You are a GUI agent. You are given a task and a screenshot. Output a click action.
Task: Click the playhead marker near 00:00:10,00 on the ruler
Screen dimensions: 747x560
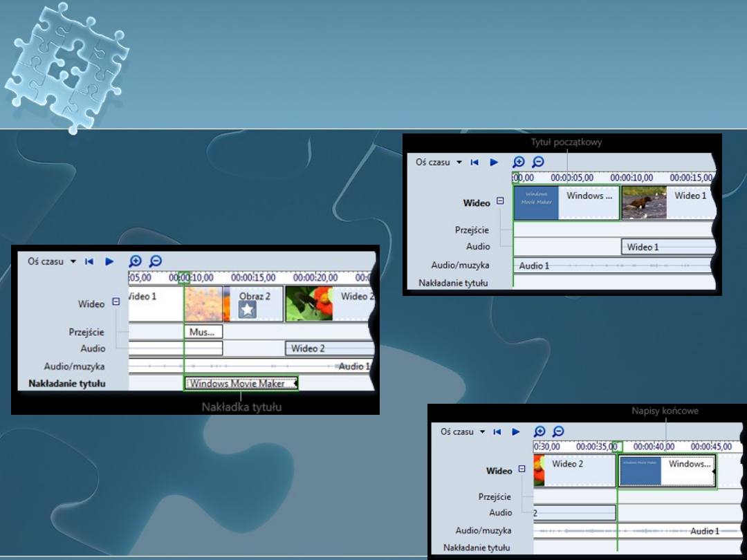pos(184,278)
